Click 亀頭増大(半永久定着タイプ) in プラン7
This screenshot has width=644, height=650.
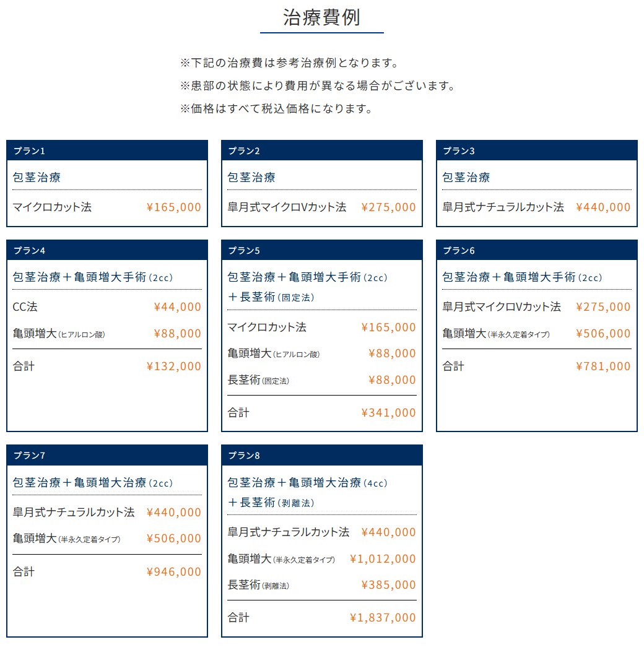coord(66,539)
